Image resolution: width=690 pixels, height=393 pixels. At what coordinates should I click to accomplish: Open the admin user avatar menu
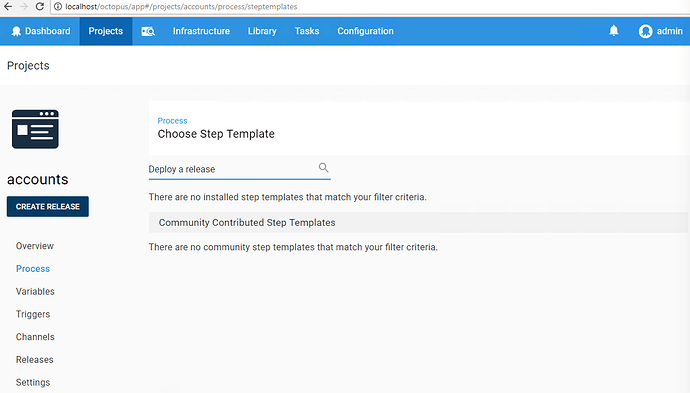point(645,31)
